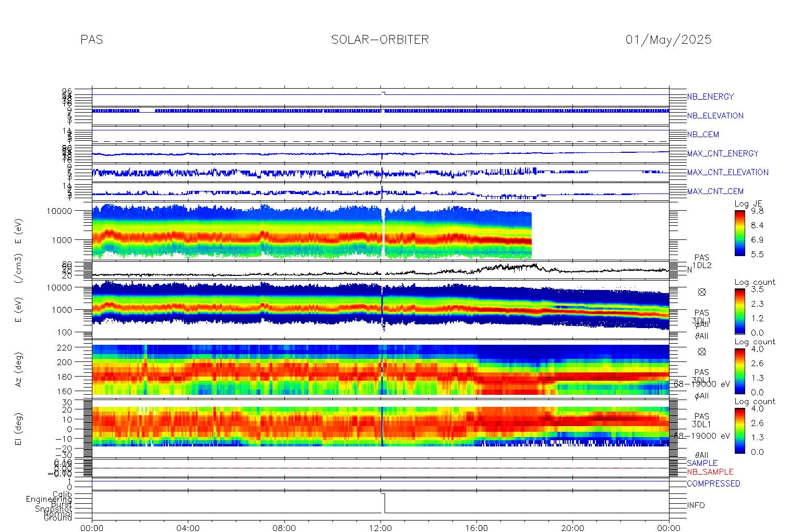Click the (/cm3) density axis title
Screen dimensions: 789x532
coord(18,270)
